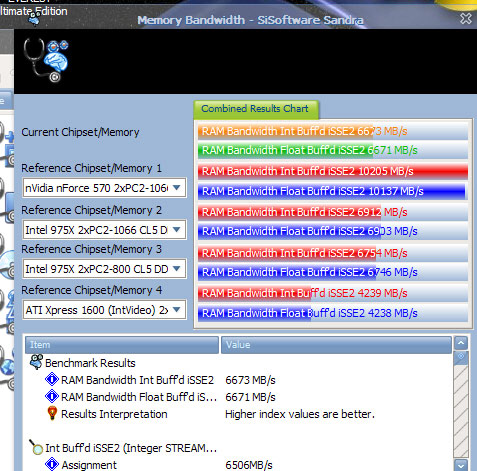Screen dimensions: 477x471
Task: Click the green 6671 MB/s current Float bar
Action: [x=333, y=150]
